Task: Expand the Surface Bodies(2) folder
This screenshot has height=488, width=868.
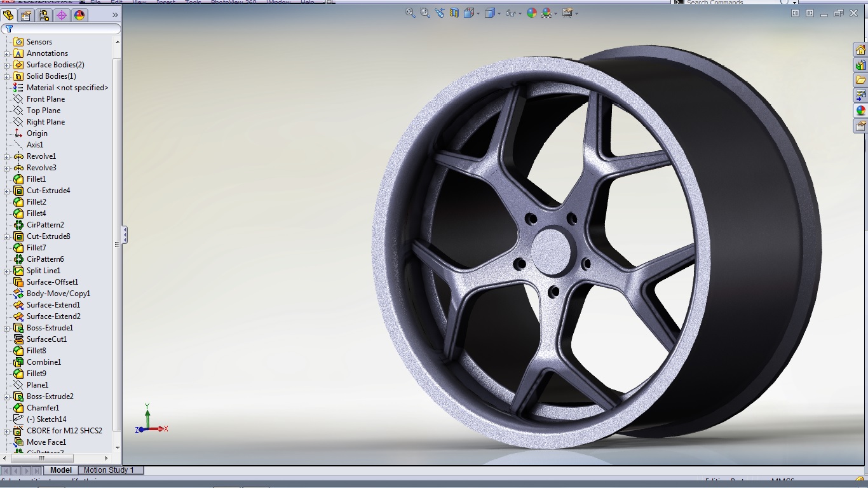Action: pos(6,65)
